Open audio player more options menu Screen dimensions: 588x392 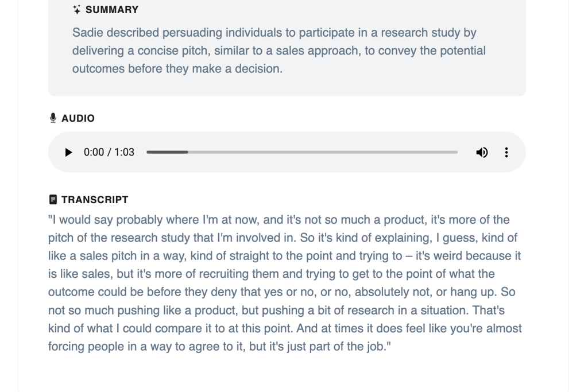(x=506, y=152)
